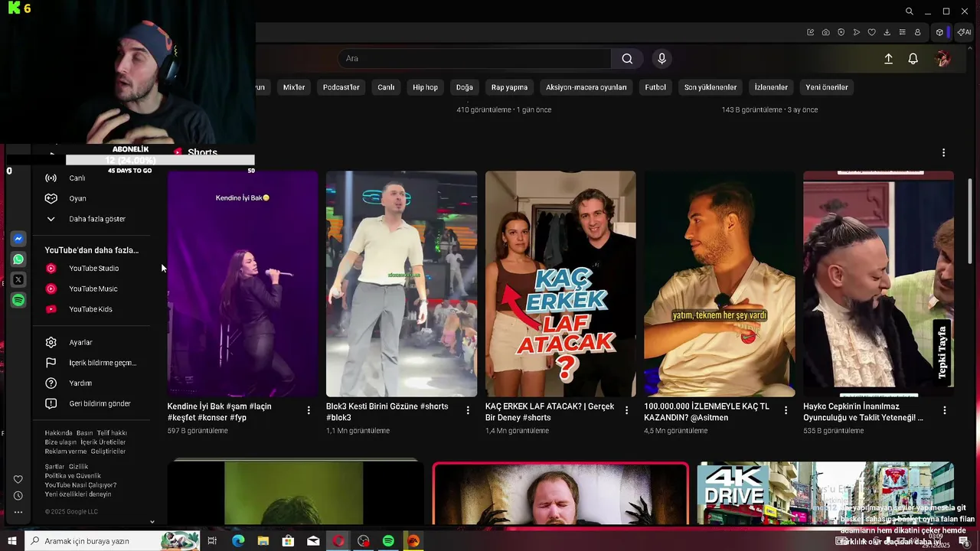Open Opera easy setup sliders icon

click(x=902, y=32)
